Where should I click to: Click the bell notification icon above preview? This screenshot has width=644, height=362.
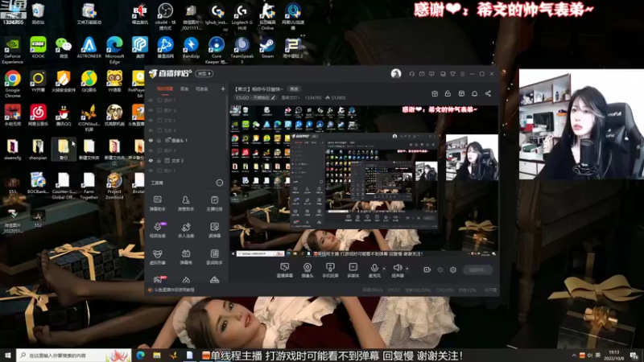click(x=474, y=93)
